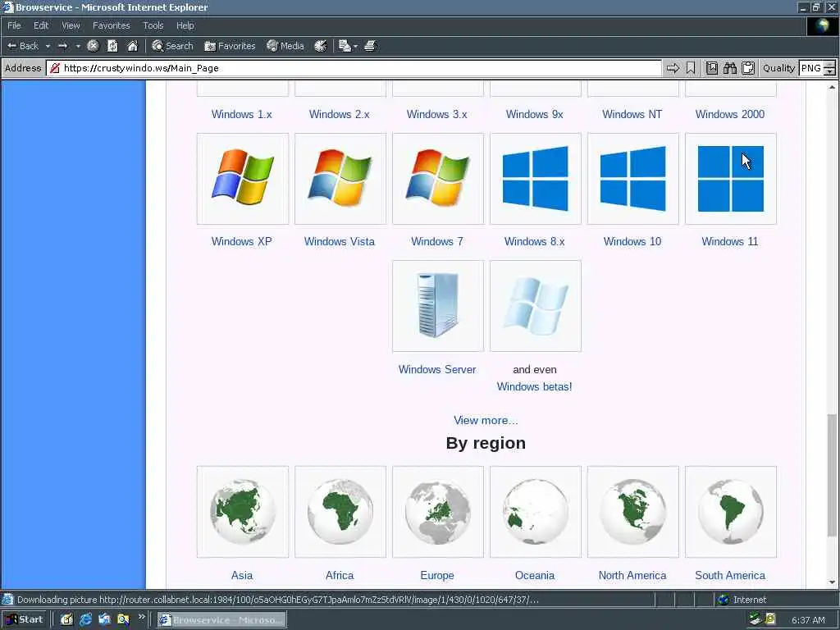This screenshot has width=840, height=630.
Task: Open the History icon in the toolbar
Action: (321, 46)
